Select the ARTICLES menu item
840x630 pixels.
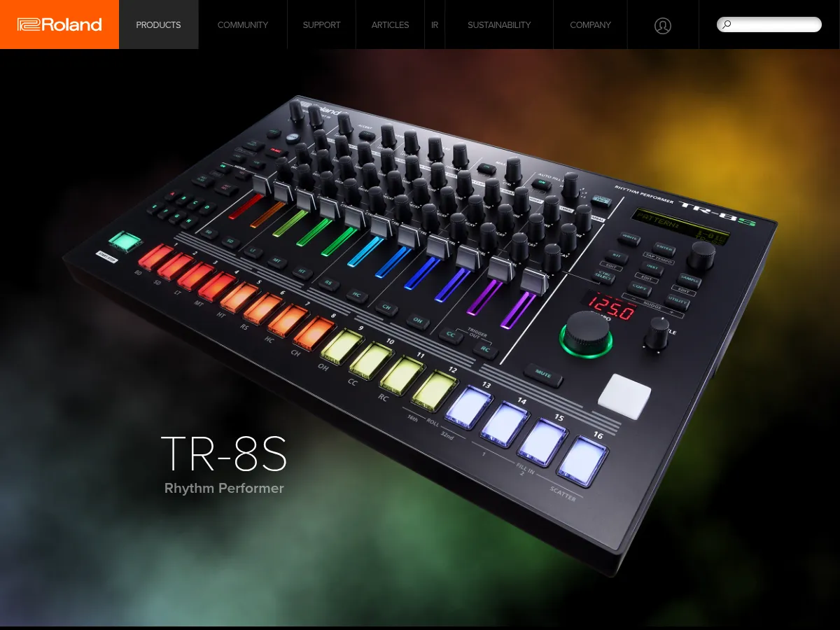[x=390, y=24]
